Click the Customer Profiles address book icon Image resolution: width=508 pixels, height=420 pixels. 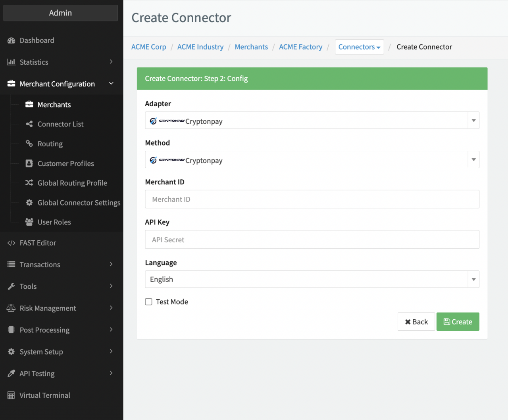point(29,163)
